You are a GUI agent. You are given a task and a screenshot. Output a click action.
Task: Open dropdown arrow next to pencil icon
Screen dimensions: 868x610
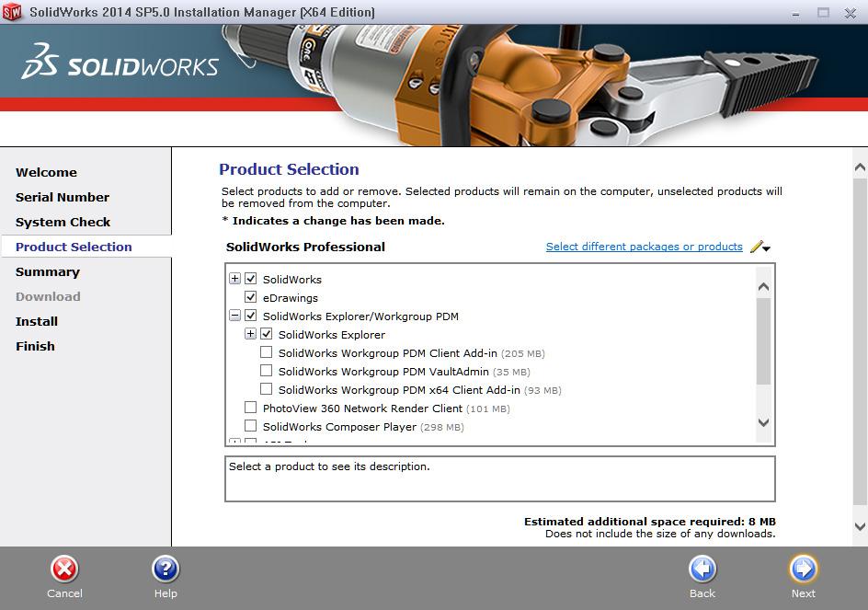coord(767,248)
